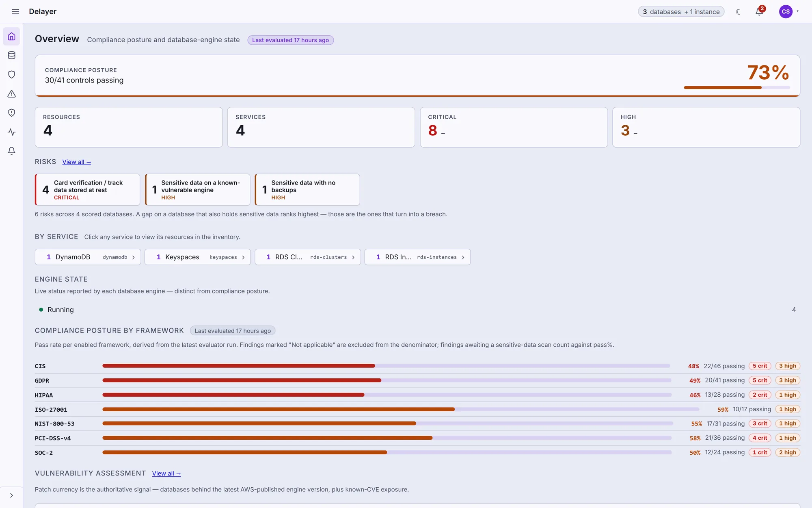Open Sensitive data with no backups card
The height and width of the screenshot is (508, 812).
click(x=307, y=190)
